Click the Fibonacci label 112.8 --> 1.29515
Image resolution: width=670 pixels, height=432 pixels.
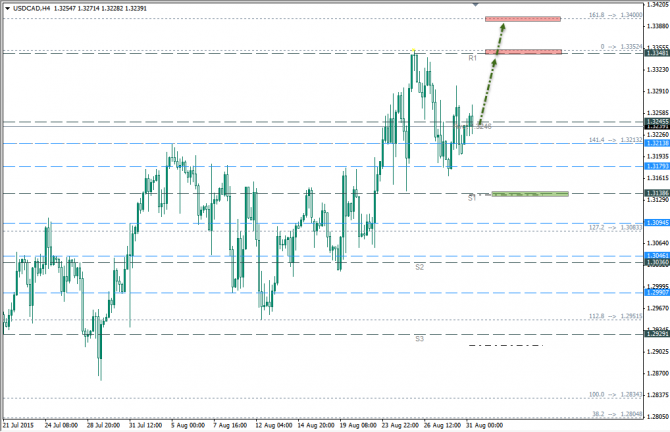click(615, 316)
